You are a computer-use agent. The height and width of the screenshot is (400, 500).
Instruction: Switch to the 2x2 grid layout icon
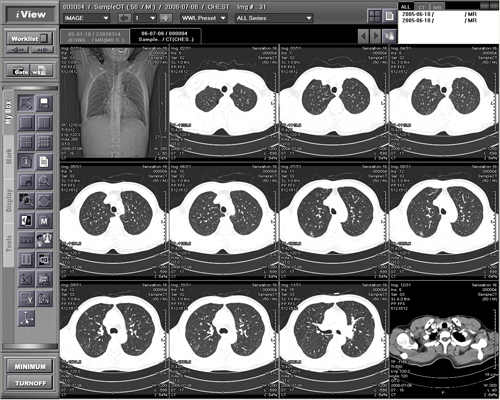pyautogui.click(x=26, y=142)
